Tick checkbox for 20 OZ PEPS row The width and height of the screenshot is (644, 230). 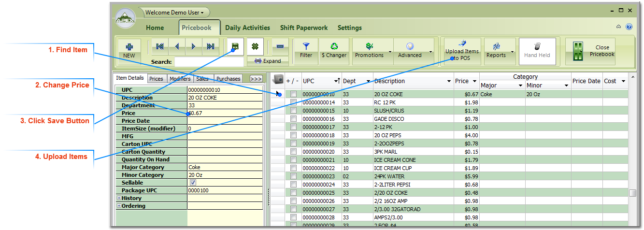click(293, 135)
